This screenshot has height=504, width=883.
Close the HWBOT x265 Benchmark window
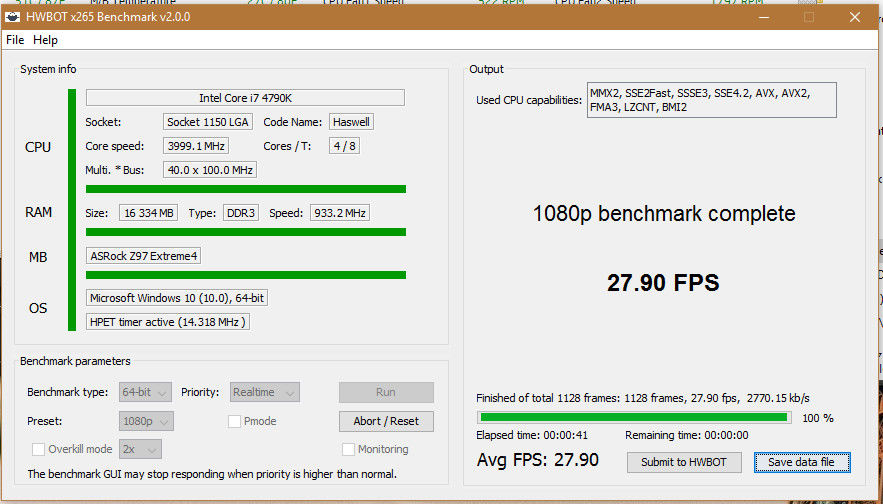855,17
